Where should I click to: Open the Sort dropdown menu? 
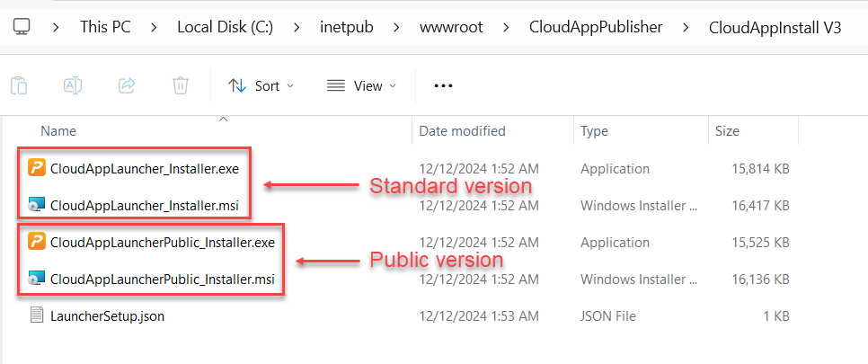coord(261,86)
